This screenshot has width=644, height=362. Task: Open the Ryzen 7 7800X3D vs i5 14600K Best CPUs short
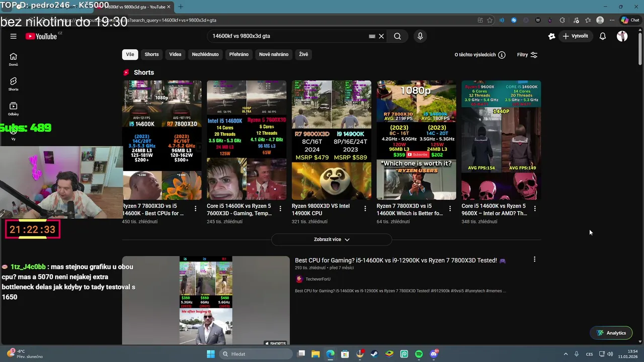tap(162, 140)
